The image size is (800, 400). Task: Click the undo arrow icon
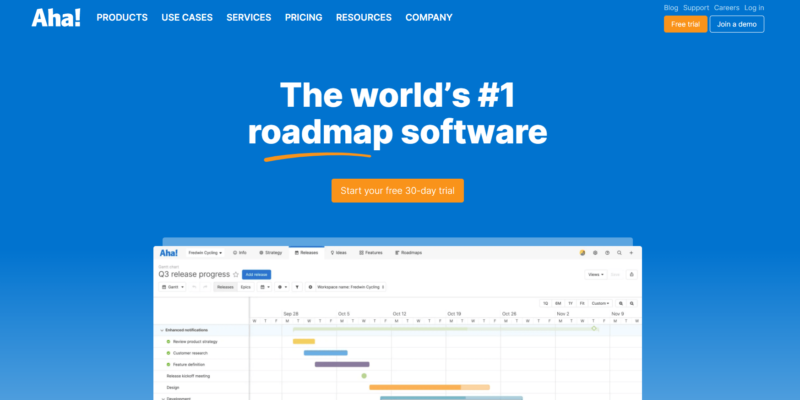coord(194,287)
